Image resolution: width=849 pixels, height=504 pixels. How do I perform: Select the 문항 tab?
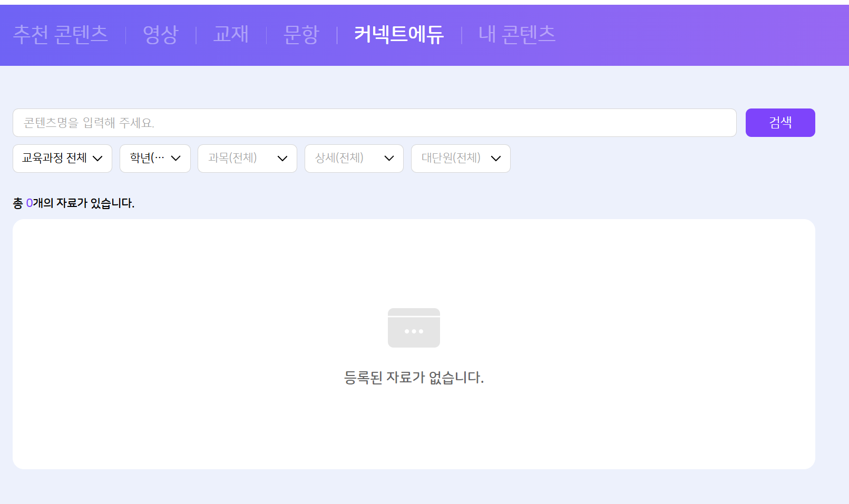(301, 35)
